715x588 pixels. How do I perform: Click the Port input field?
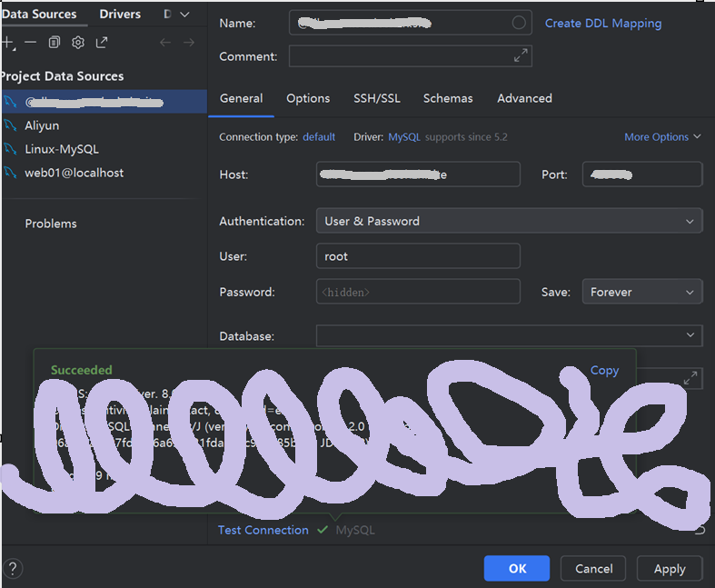pyautogui.click(x=642, y=174)
